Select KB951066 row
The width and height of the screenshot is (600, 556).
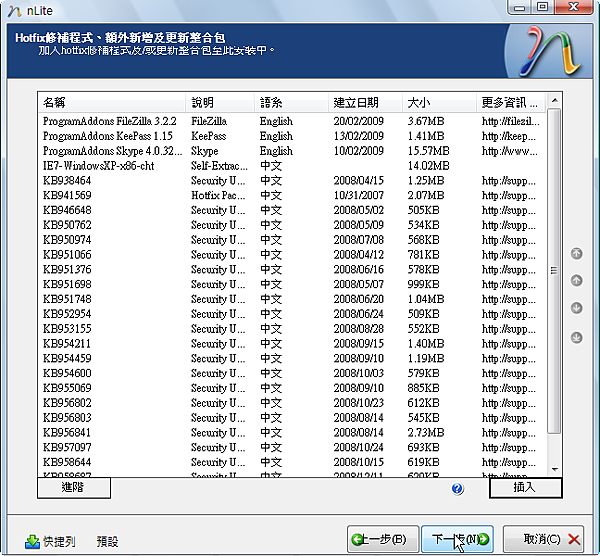click(292, 255)
